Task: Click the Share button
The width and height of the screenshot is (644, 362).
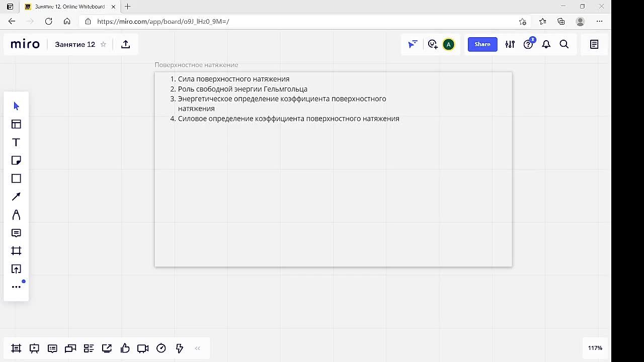Action: [x=482, y=44]
